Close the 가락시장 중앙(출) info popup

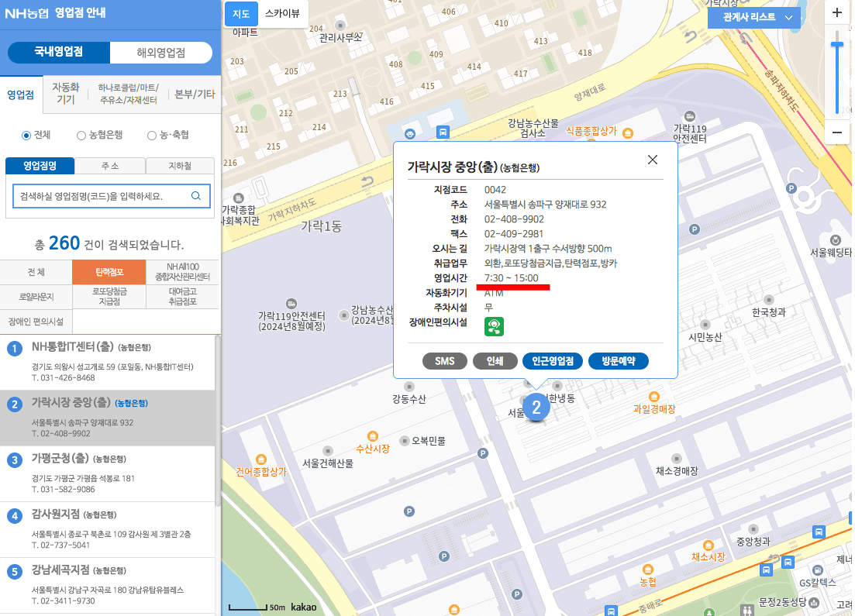click(x=652, y=160)
